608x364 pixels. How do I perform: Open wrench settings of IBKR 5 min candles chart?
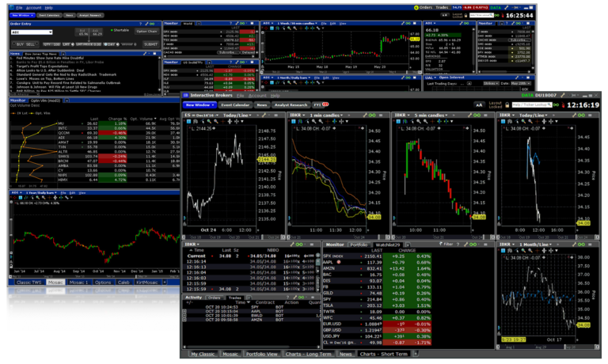469,115
